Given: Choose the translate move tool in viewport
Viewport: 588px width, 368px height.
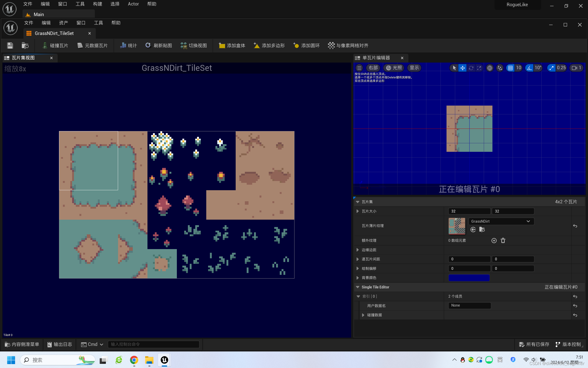Looking at the screenshot, I should [x=463, y=68].
